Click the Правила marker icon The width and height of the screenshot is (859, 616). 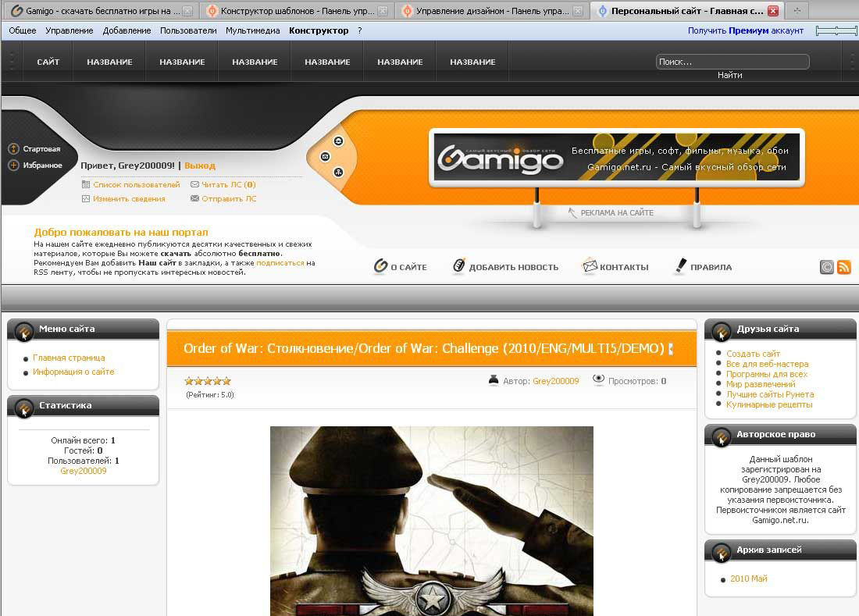click(680, 265)
